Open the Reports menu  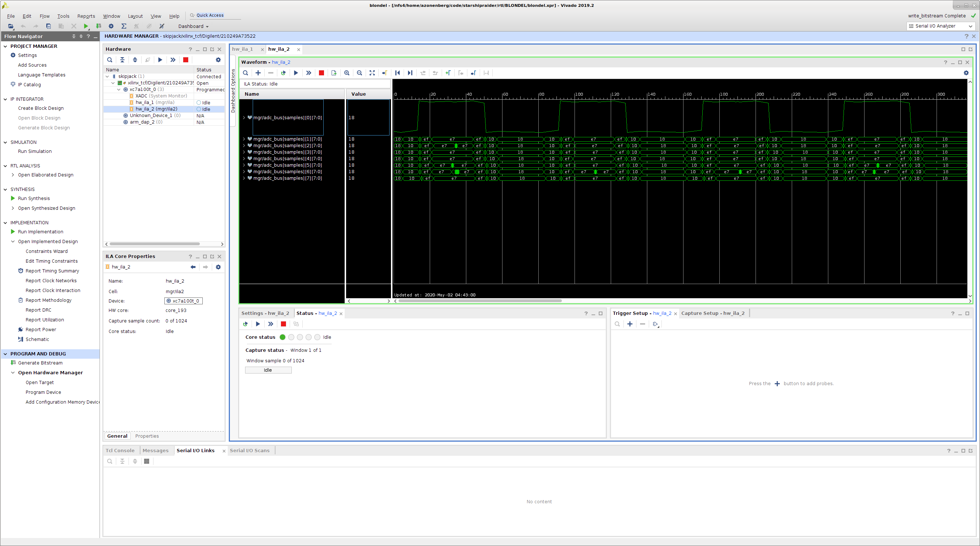[x=86, y=16]
